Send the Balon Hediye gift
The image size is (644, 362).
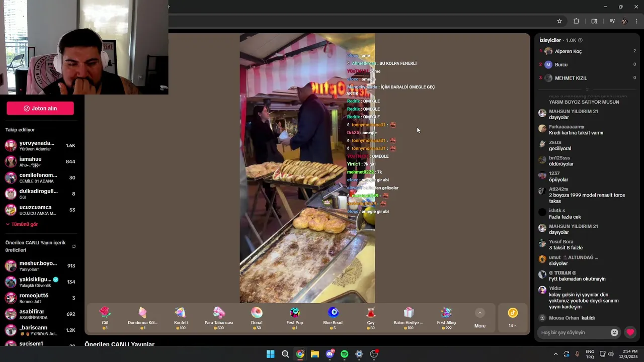click(408, 318)
